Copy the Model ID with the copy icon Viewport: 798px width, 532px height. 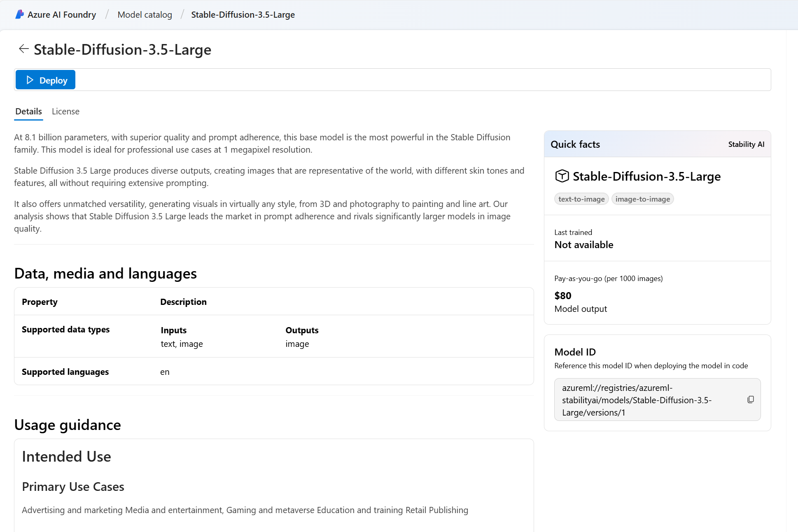(x=750, y=400)
